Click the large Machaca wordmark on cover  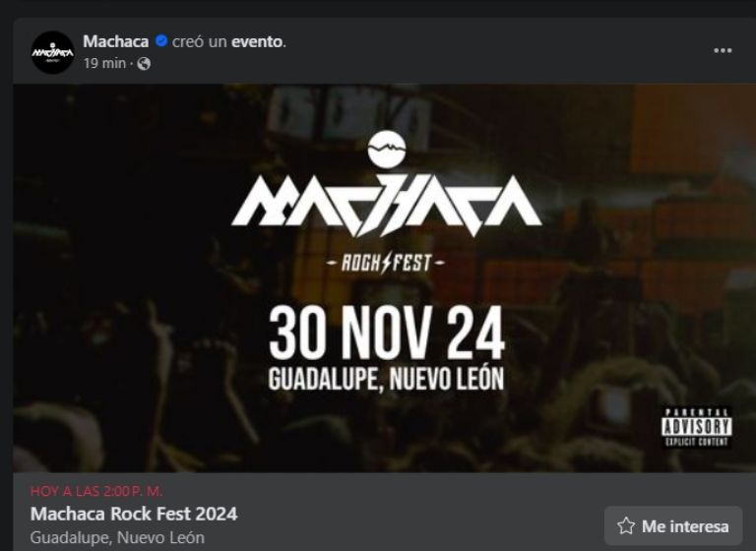[x=386, y=206]
